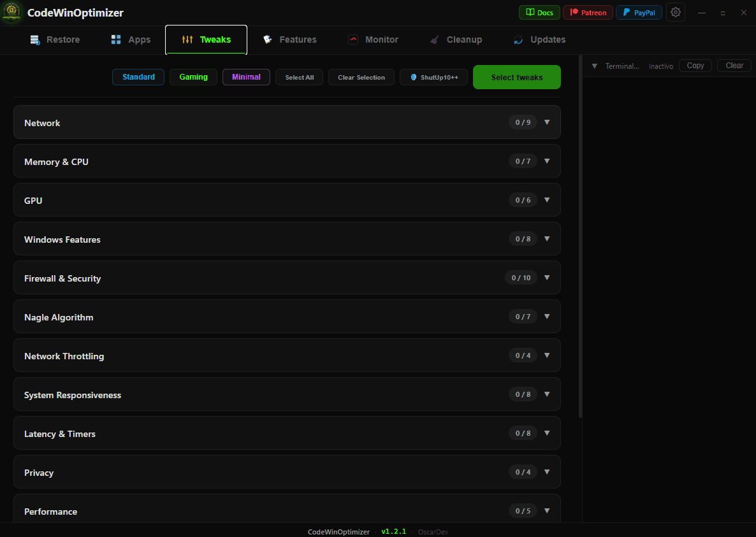Expand the Memory & CPU arrow

click(x=547, y=161)
